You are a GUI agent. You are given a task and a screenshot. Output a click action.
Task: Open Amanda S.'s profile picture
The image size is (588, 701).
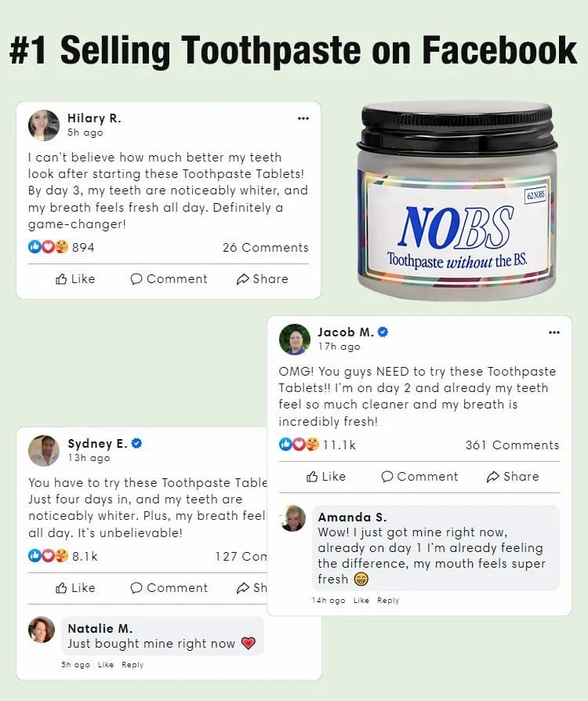292,518
